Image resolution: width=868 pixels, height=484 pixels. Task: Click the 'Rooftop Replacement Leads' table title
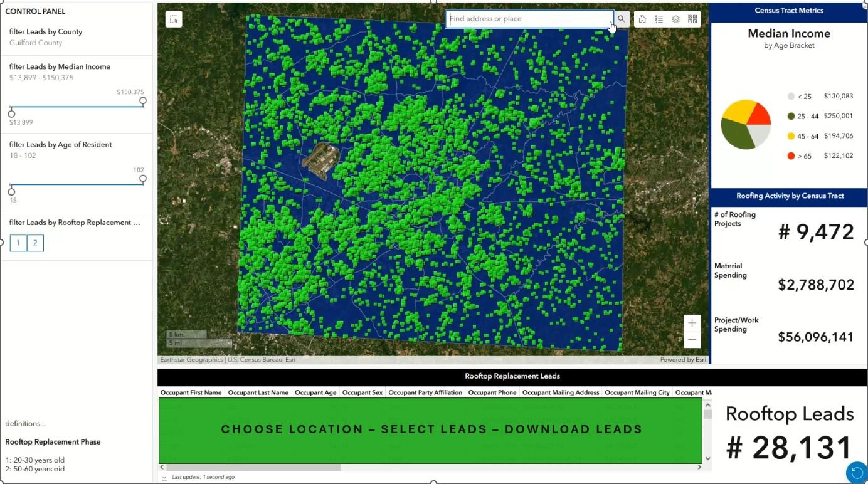512,376
